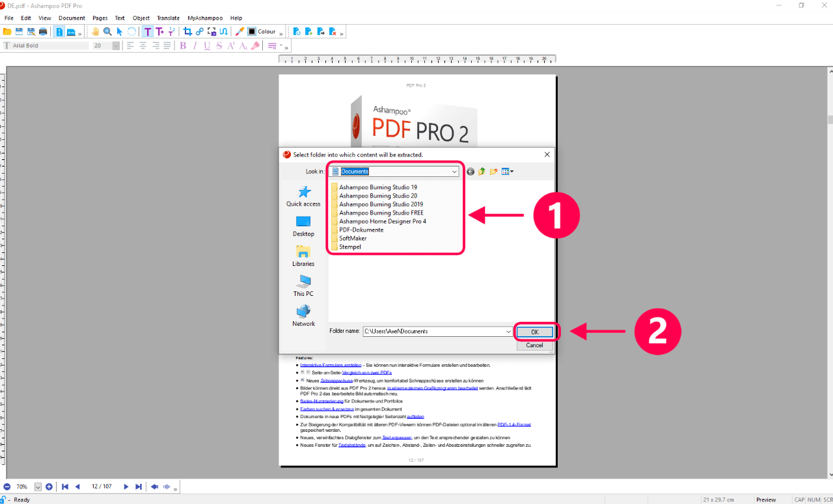This screenshot has height=504, width=833.
Task: Open the font size dropdown
Action: pos(116,46)
